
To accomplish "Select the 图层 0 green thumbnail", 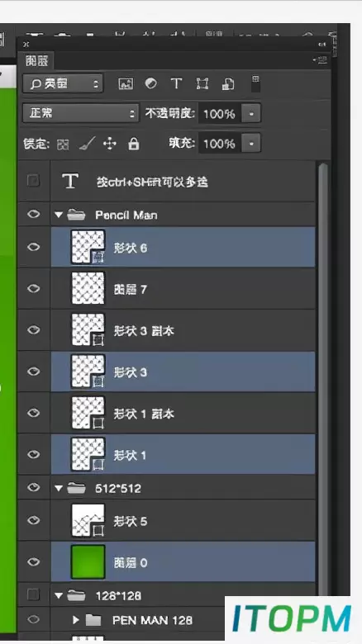I will (88, 562).
